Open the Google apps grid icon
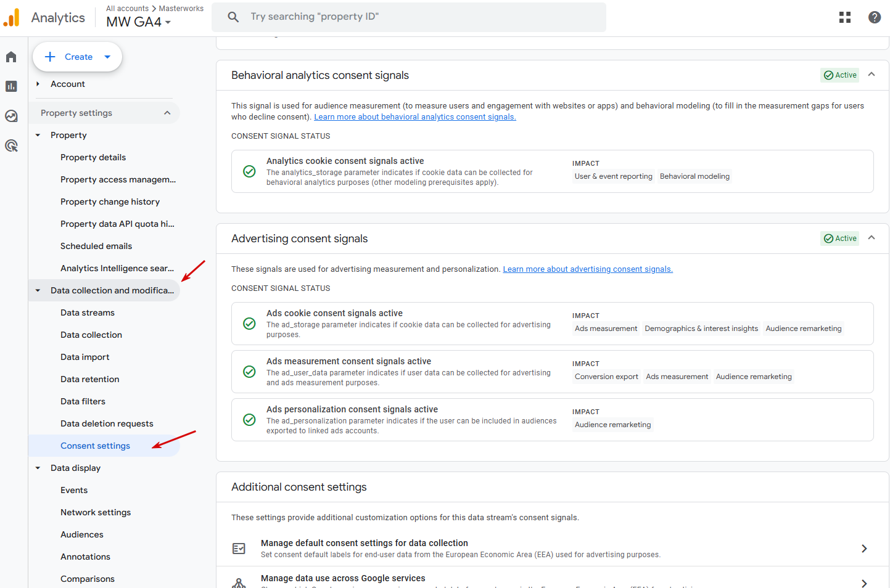 (x=845, y=17)
